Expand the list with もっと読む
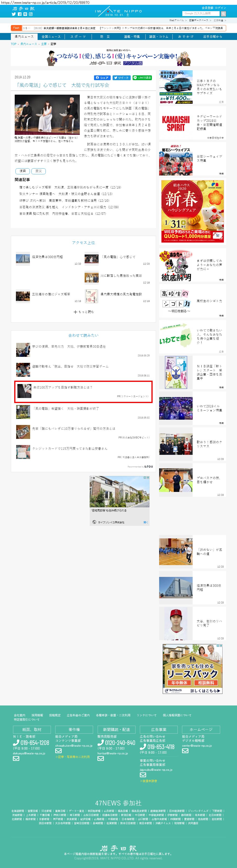This screenshot has width=237, height=868. click(84, 312)
